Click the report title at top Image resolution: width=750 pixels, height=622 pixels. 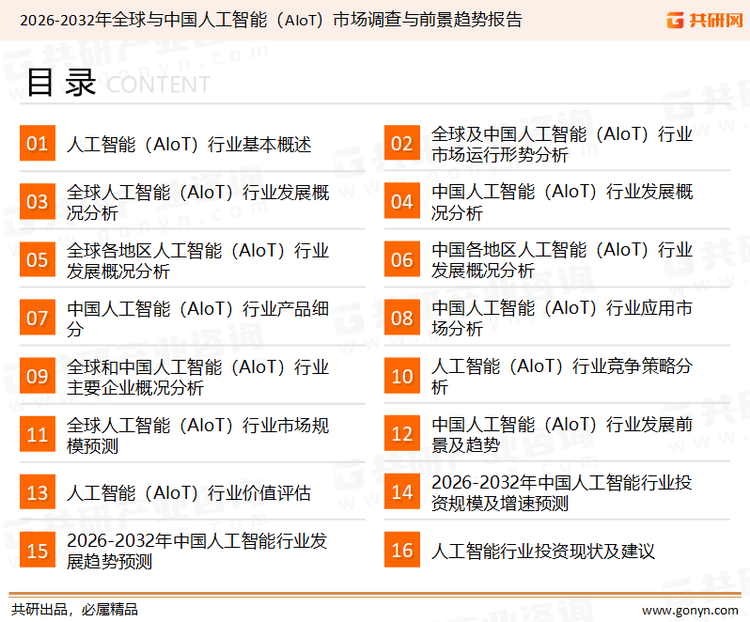coord(270,19)
